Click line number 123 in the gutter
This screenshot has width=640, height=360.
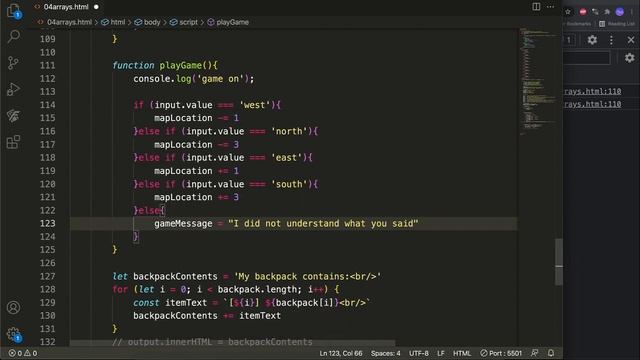click(x=48, y=223)
